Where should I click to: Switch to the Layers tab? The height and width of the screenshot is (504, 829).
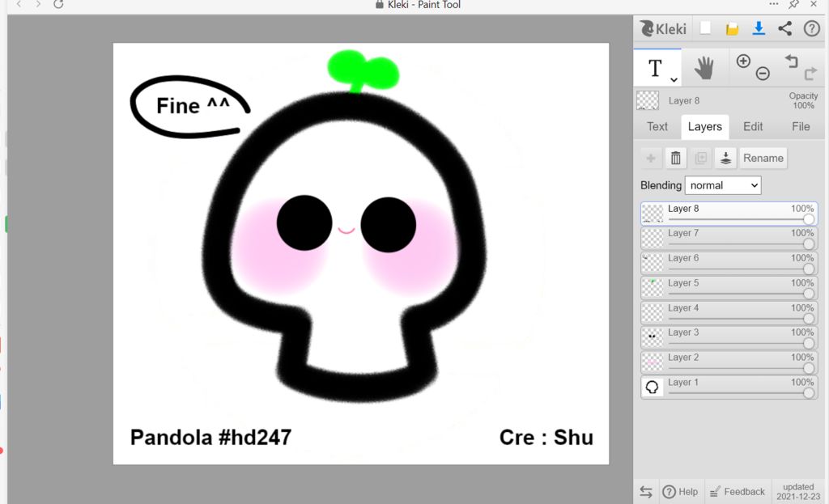[705, 127]
